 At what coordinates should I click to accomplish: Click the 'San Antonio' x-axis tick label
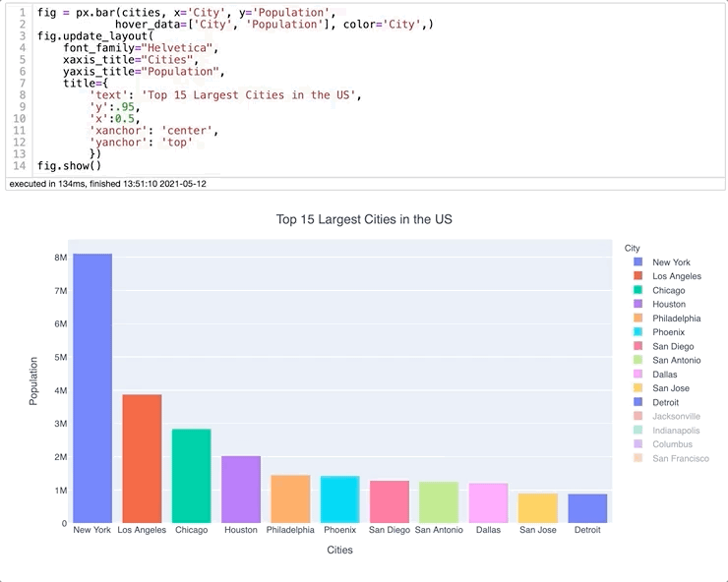(439, 530)
